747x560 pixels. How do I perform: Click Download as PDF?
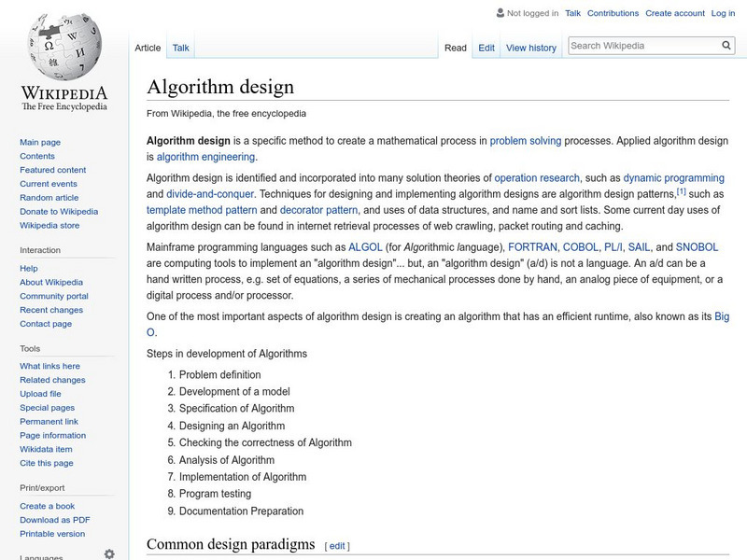tap(55, 520)
